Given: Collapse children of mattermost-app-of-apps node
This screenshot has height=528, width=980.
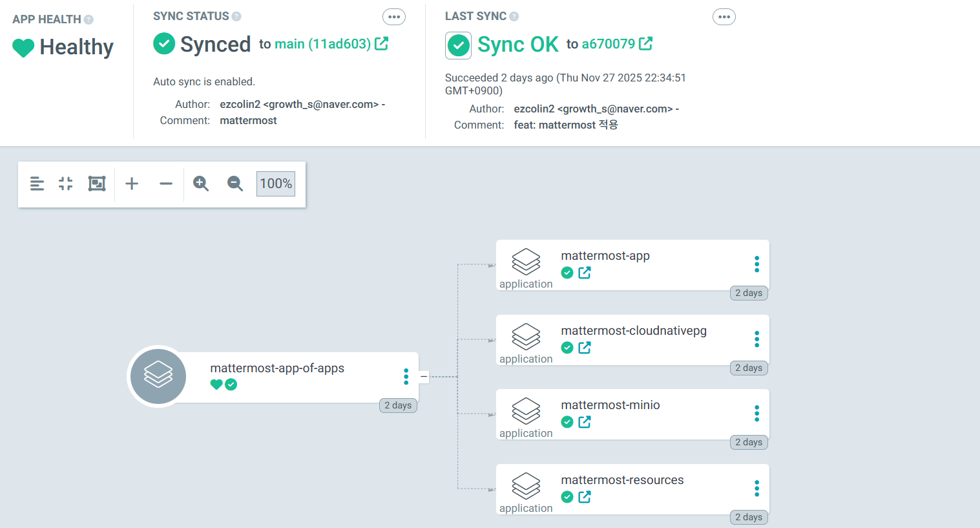Looking at the screenshot, I should coord(424,376).
